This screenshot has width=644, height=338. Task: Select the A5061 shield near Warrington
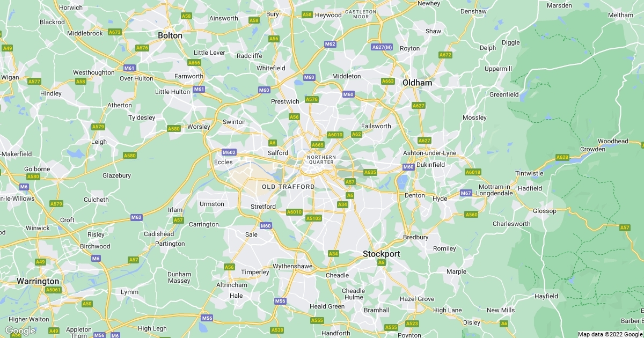(x=53, y=290)
